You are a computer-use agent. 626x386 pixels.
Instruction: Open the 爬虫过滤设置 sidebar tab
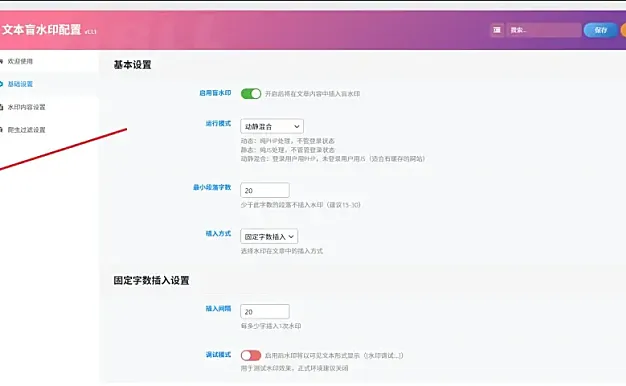pyautogui.click(x=26, y=130)
